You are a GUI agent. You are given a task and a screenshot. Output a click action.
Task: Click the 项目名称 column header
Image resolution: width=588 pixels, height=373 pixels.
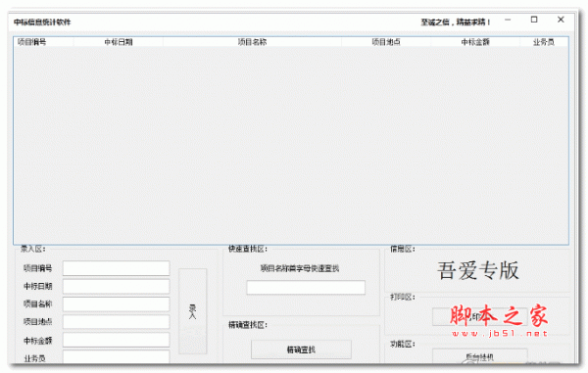(253, 42)
